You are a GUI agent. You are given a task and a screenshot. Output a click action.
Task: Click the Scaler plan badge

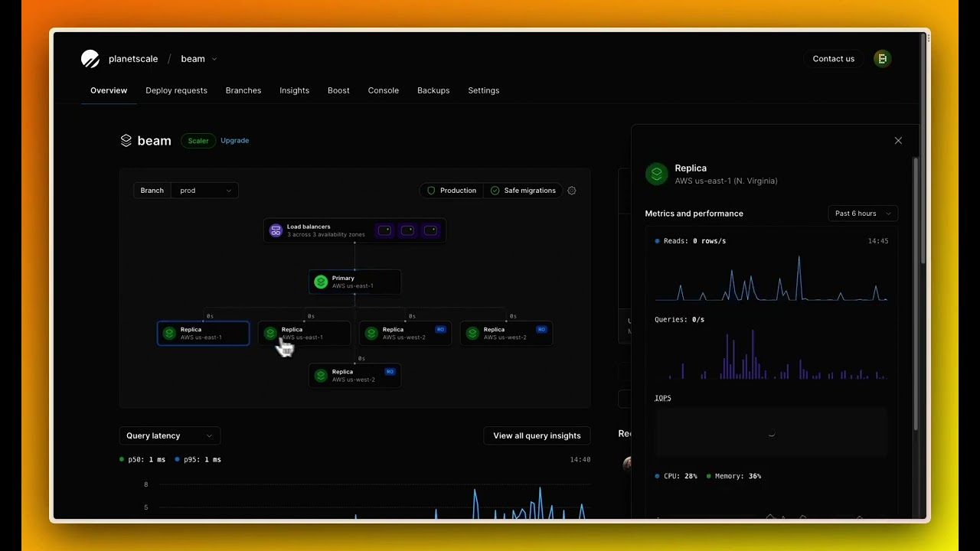click(x=198, y=141)
